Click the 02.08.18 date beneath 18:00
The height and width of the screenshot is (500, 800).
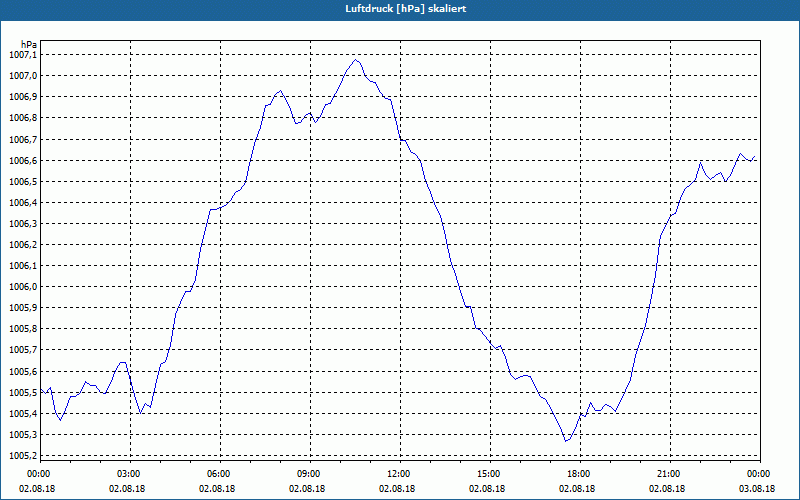tap(577, 489)
